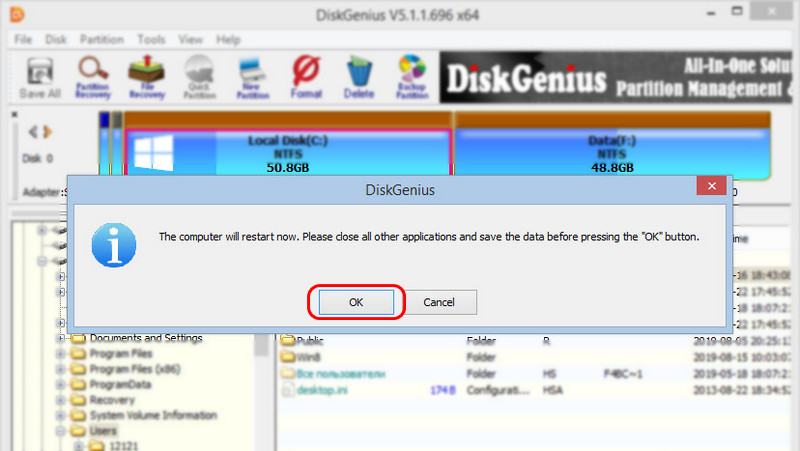
Task: Select the 12121 user folder
Action: coord(123,446)
